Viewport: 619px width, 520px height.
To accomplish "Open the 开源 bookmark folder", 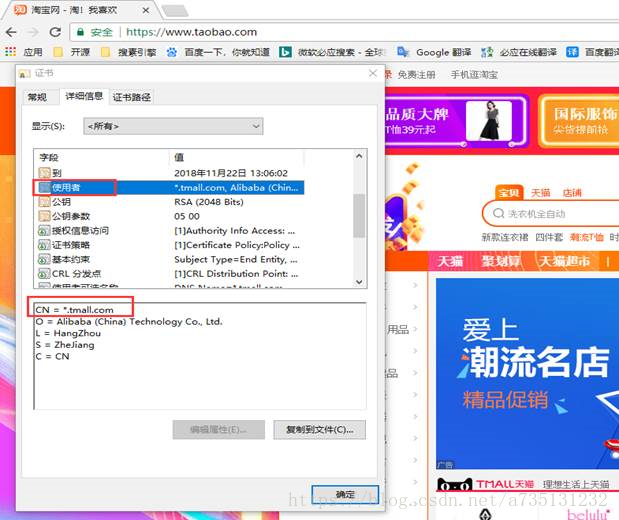I will tap(72, 52).
